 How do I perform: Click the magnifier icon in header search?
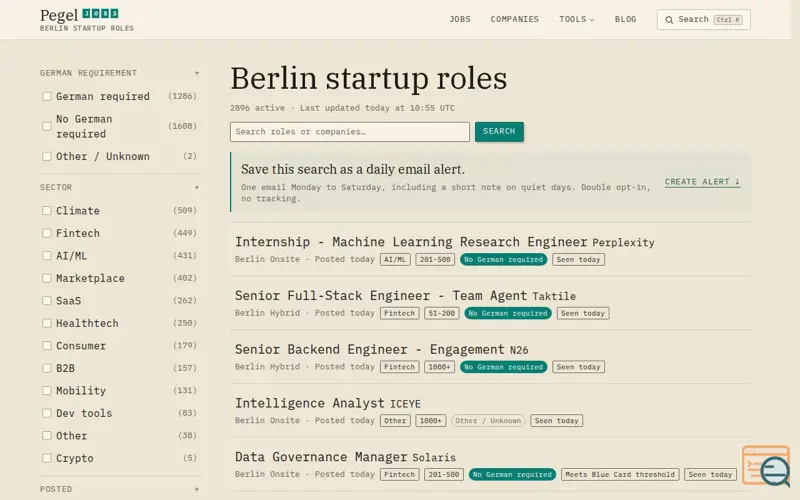click(x=669, y=20)
